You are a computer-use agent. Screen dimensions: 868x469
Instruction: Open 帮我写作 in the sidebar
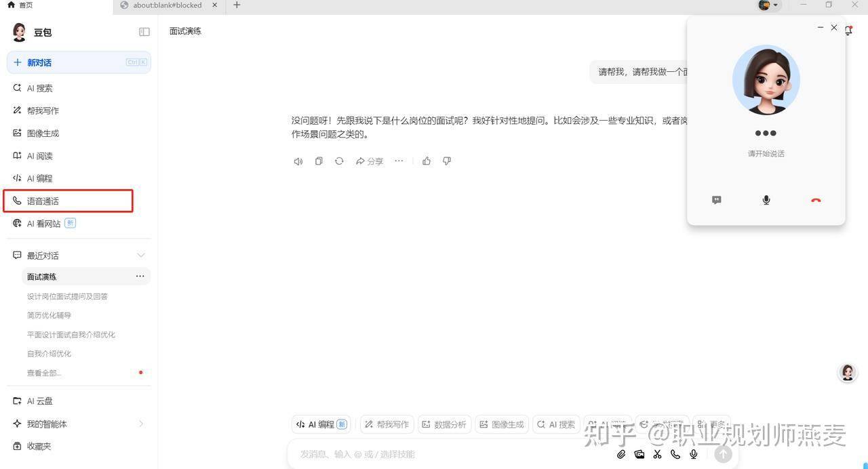pyautogui.click(x=79, y=110)
